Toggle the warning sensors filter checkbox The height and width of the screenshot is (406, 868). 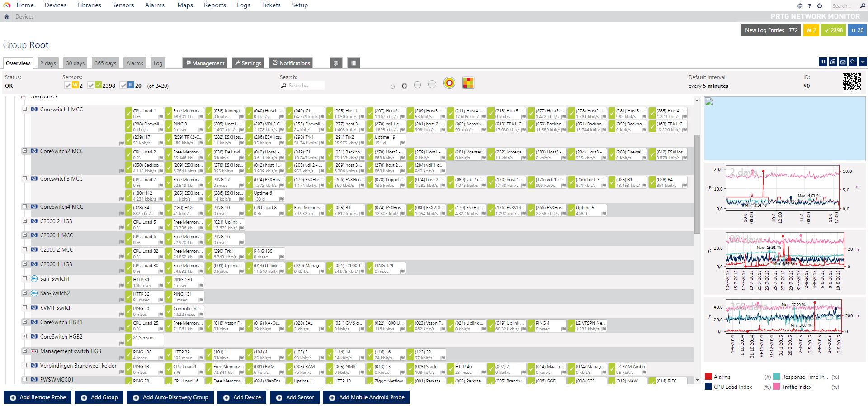[x=67, y=86]
